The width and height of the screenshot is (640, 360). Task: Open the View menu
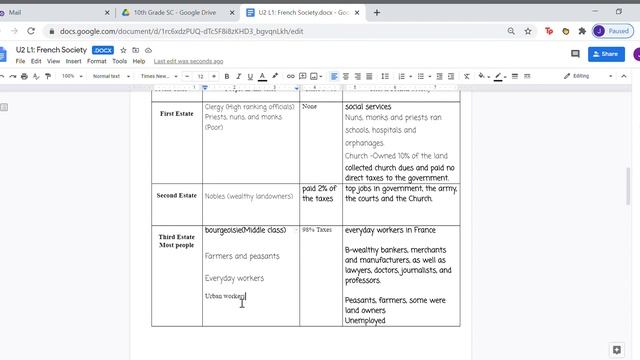(x=53, y=61)
